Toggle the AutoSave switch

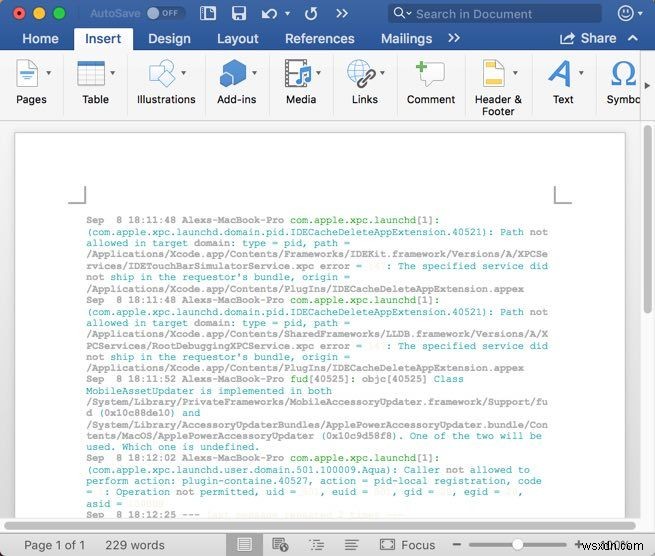tap(164, 13)
